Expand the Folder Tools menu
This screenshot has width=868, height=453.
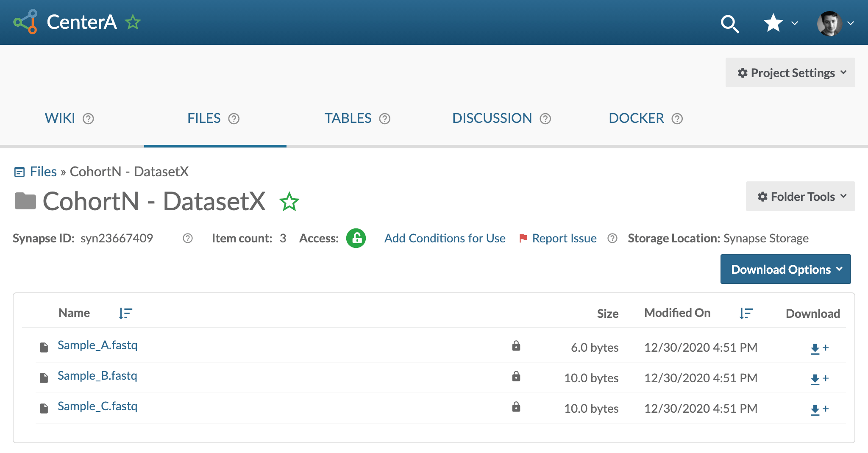(800, 197)
